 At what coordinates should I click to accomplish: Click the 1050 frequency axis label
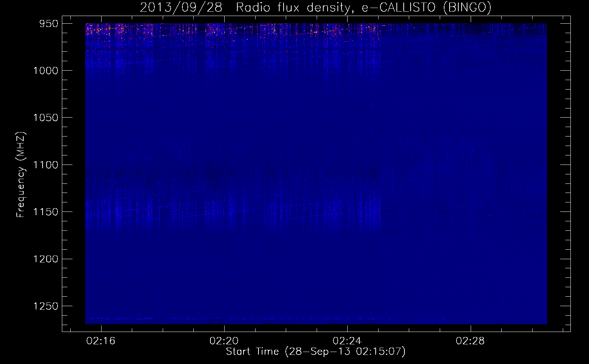(x=46, y=118)
